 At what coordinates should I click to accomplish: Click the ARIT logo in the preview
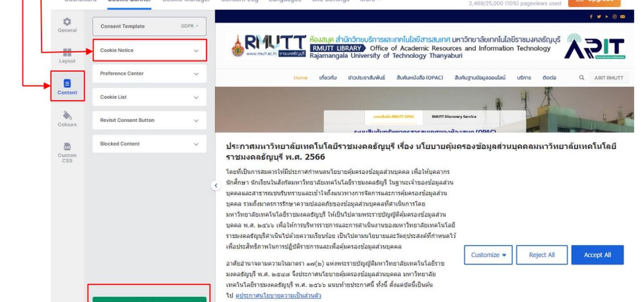(x=595, y=46)
